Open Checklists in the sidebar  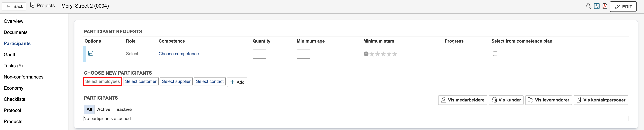[14, 99]
